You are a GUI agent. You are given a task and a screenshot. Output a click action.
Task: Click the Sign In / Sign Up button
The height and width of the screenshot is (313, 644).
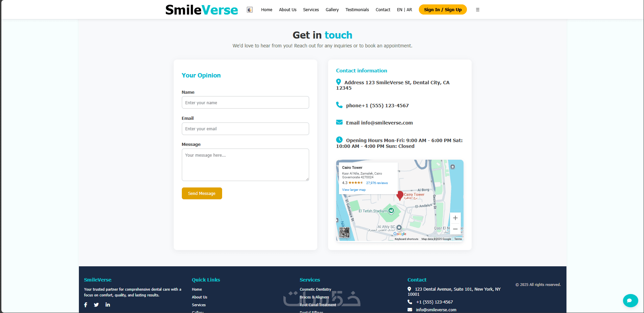coord(443,9)
